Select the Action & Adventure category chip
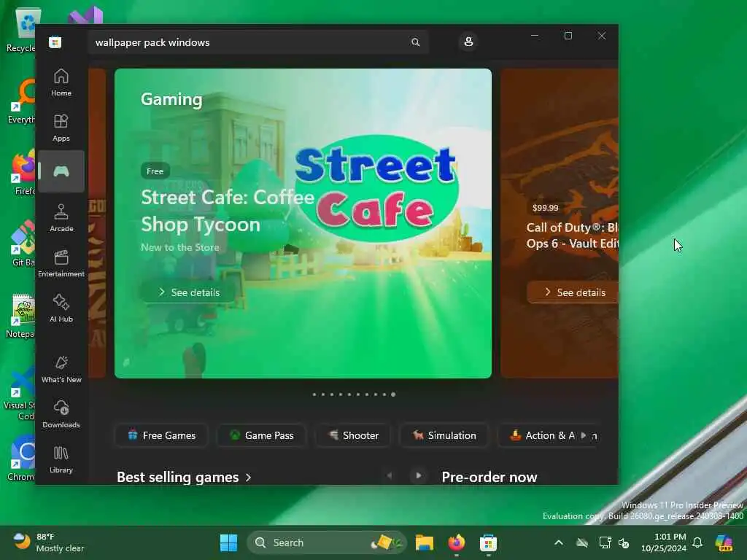Screen dimensions: 747x560 (x=542, y=435)
